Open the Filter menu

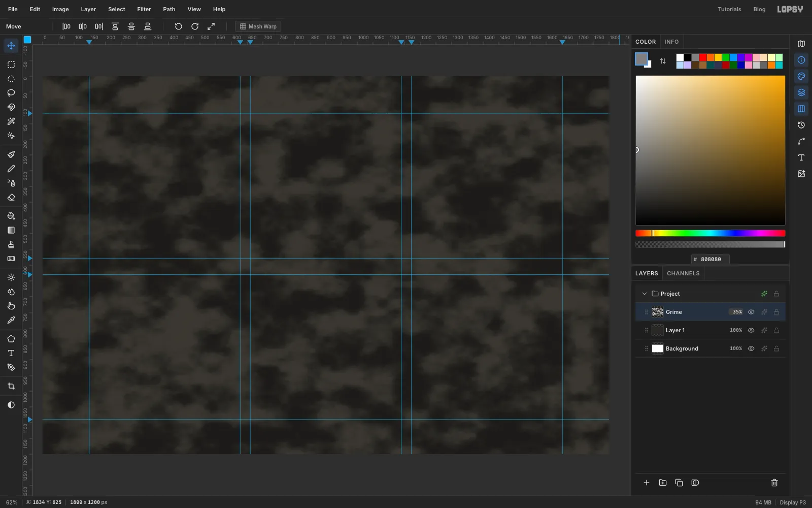tap(144, 9)
